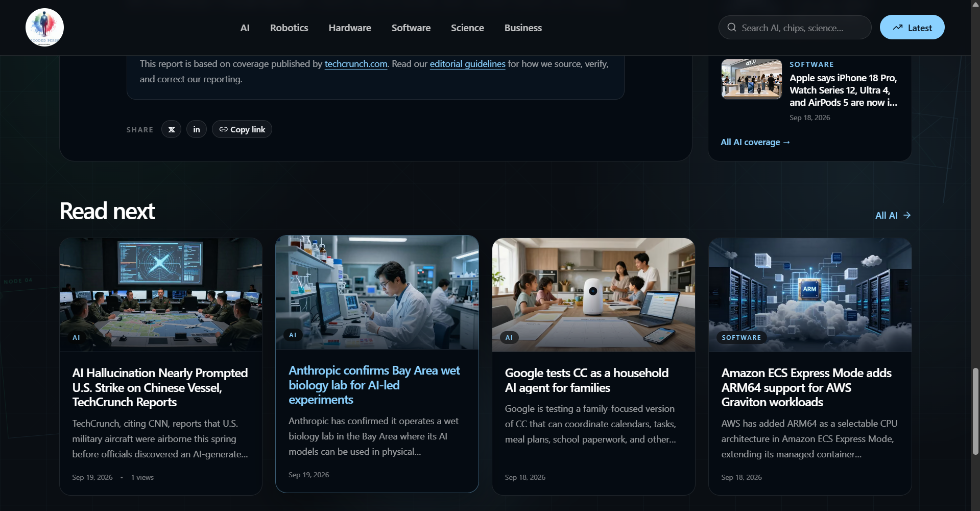Open Apple says iPhone 18 Pro headline
The image size is (980, 511).
pyautogui.click(x=843, y=90)
